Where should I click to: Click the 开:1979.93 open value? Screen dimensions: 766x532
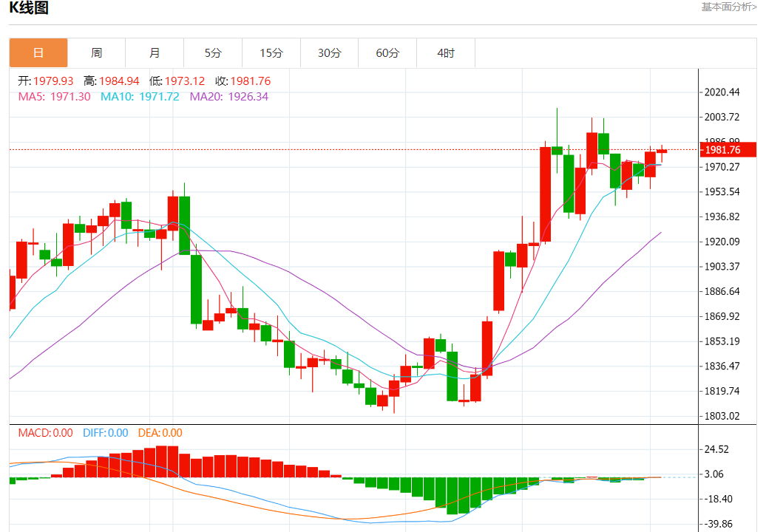pos(45,81)
